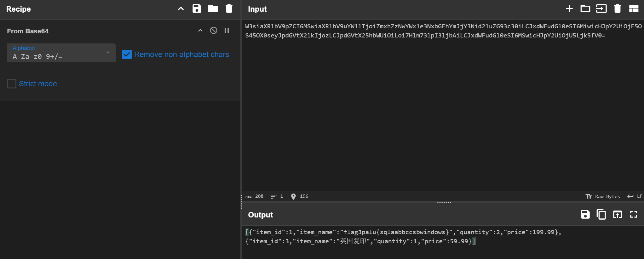Save output to file
Viewport: 644px width, 259px height.
point(585,215)
